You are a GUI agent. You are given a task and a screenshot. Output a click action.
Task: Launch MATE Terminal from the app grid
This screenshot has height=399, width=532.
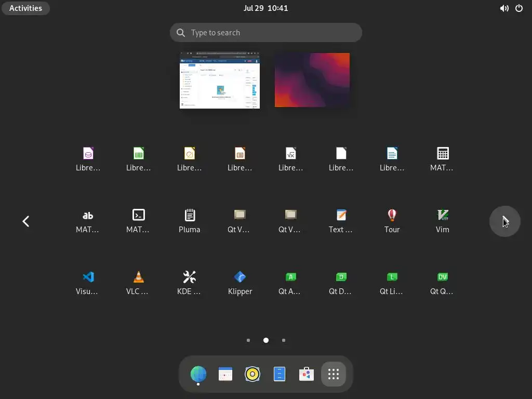138,215
